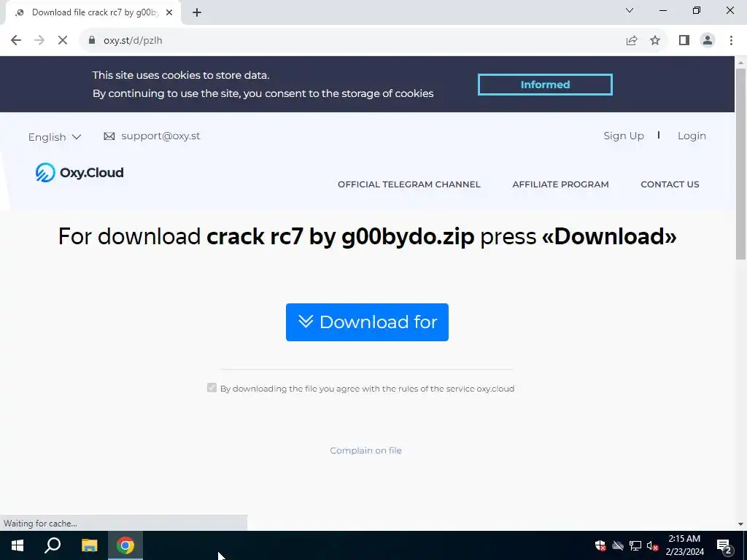Click the file name 'crack rc7 by g00bydo.zip'
Screen dimensions: 747x560
coord(340,236)
